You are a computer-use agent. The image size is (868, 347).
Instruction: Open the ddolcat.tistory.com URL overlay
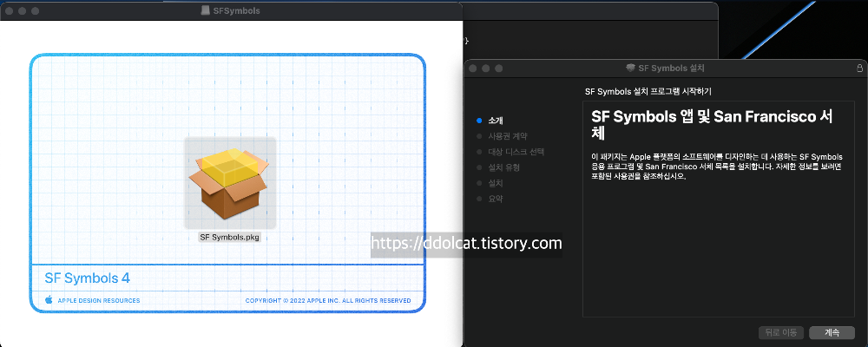466,244
